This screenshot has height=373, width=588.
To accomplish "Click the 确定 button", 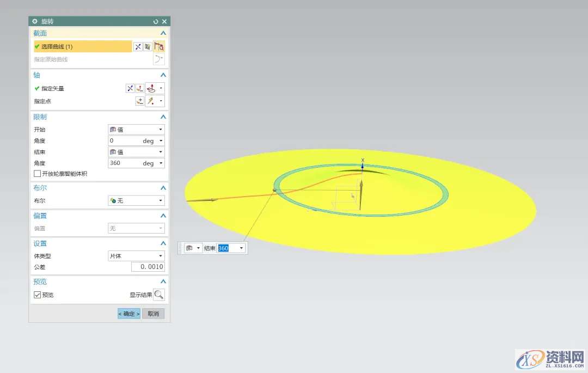I will tap(129, 314).
